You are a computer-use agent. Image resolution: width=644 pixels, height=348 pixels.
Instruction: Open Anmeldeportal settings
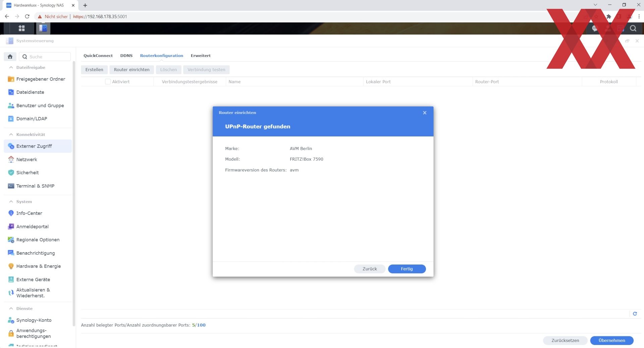[x=38, y=227]
